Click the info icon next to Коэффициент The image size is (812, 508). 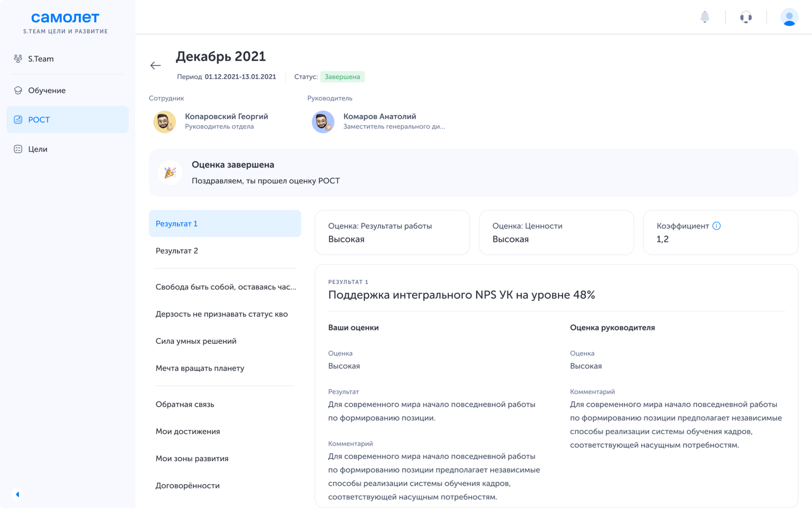tap(716, 226)
